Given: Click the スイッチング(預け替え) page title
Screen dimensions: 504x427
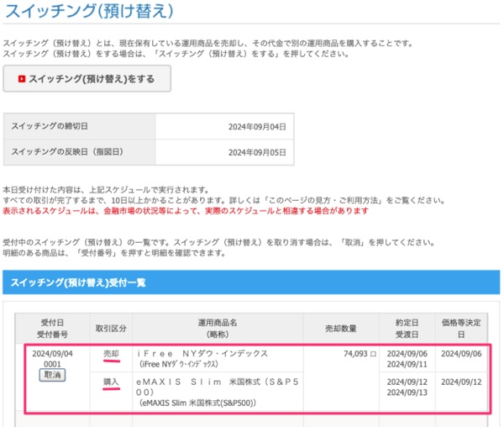Looking at the screenshot, I should (89, 11).
